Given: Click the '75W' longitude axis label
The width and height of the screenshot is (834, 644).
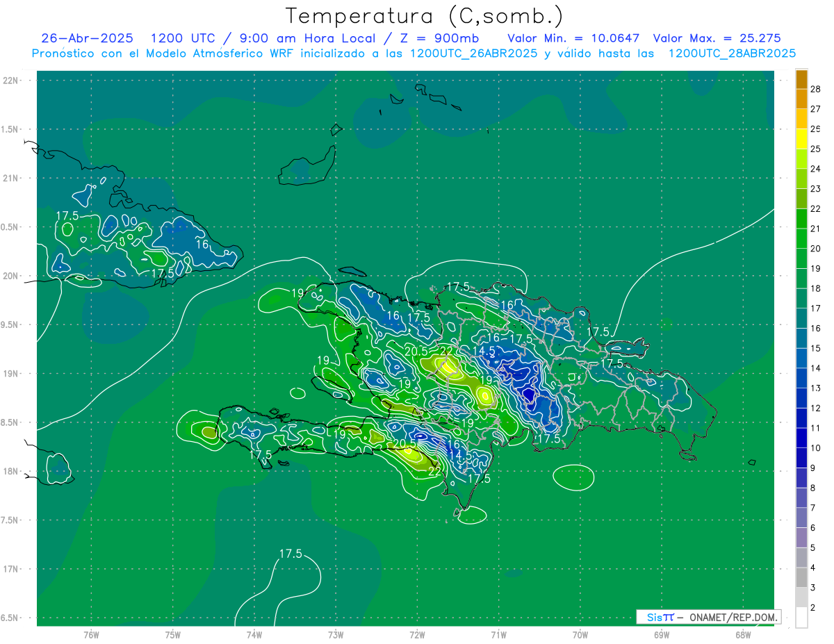Looking at the screenshot, I should [173, 634].
